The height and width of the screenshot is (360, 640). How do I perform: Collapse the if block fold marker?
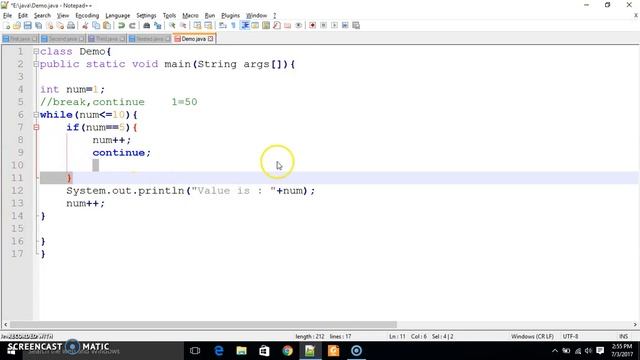[36, 127]
